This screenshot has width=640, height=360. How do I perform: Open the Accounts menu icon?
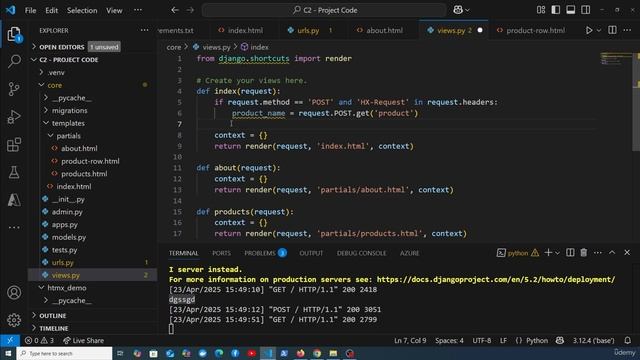pyautogui.click(x=14, y=293)
